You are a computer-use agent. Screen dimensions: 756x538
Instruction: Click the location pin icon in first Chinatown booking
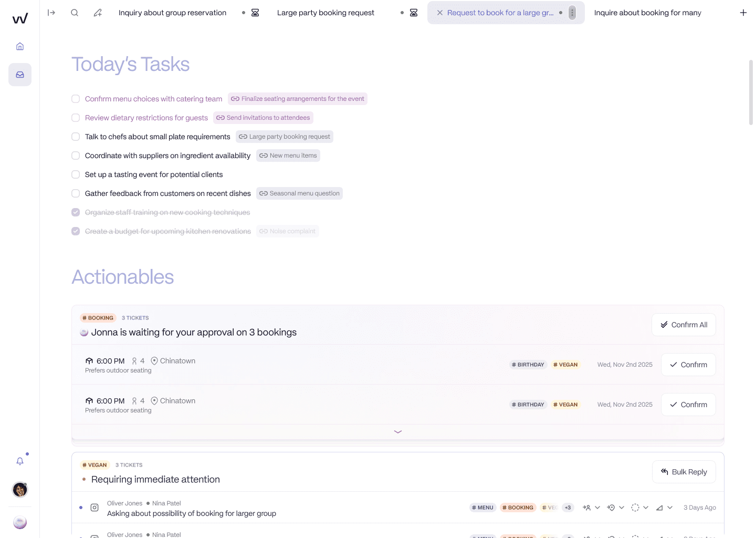tap(154, 361)
